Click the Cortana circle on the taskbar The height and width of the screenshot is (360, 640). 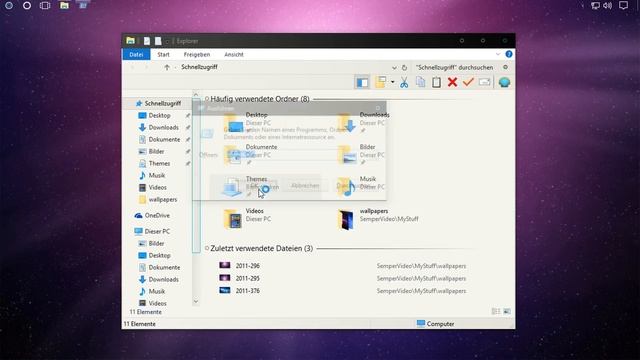click(x=27, y=5)
